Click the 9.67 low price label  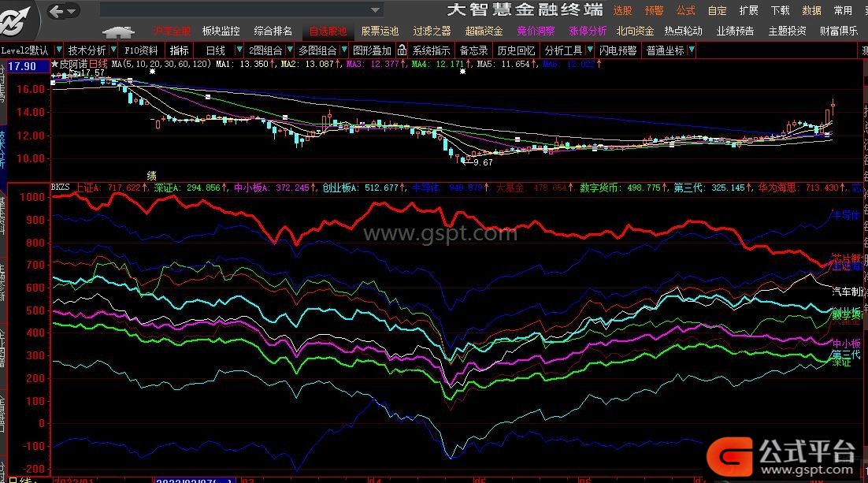pyautogui.click(x=483, y=162)
